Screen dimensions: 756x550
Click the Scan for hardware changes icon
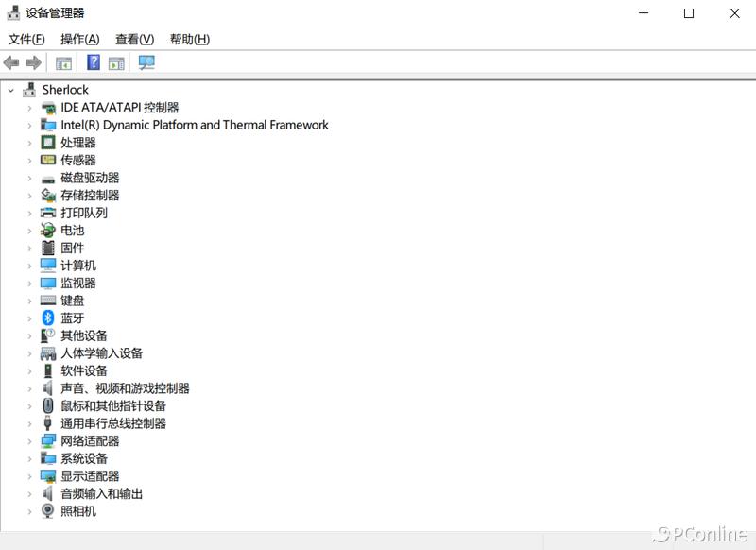point(146,62)
